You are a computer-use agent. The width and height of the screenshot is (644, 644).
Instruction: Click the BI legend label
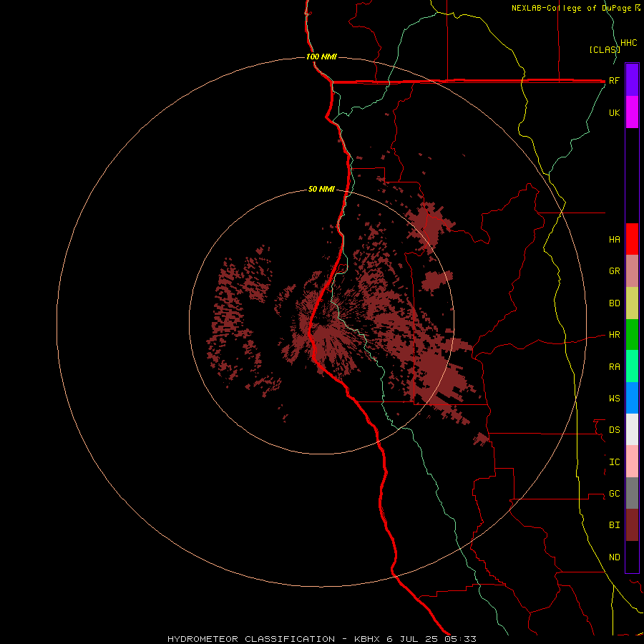[614, 525]
